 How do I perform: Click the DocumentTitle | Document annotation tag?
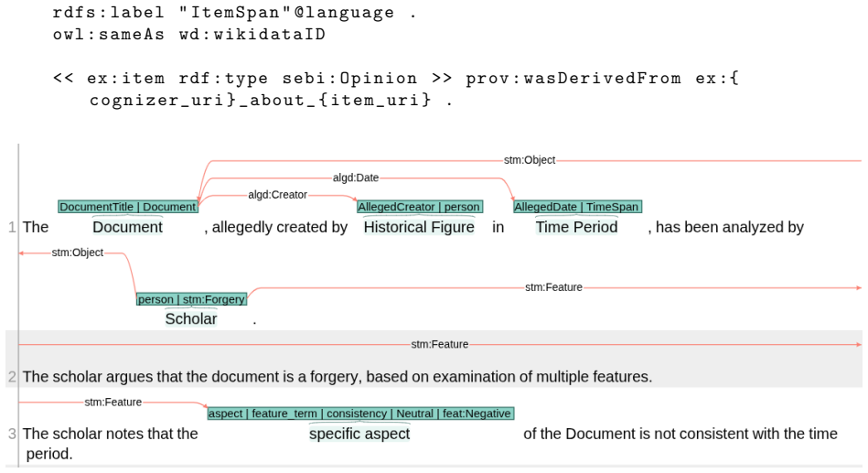click(128, 207)
